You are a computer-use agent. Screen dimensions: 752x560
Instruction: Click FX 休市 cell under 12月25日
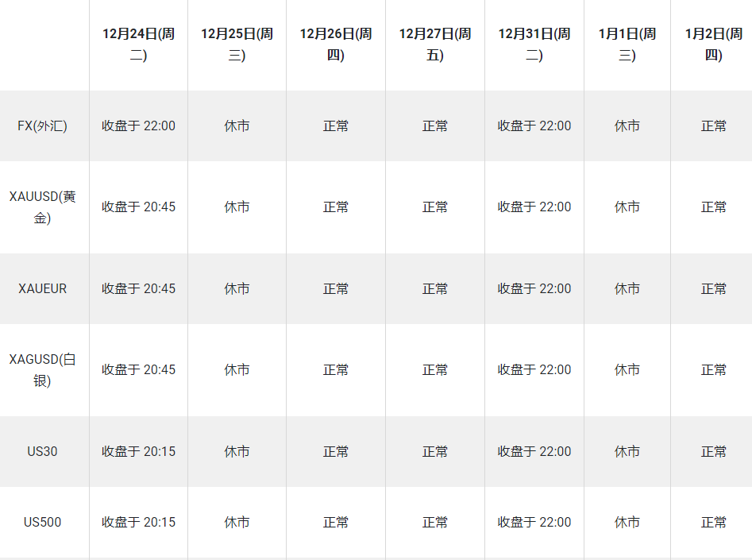[237, 126]
